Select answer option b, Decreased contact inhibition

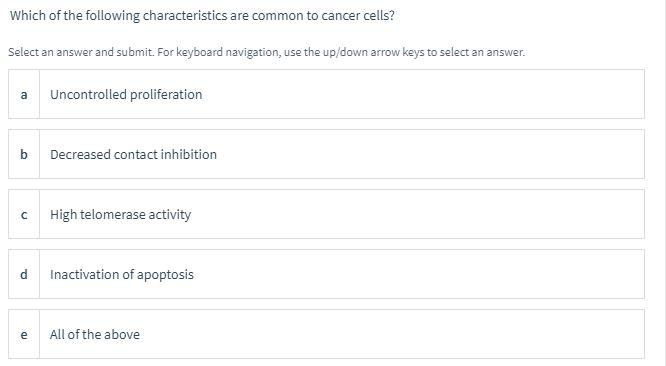pyautogui.click(x=326, y=154)
